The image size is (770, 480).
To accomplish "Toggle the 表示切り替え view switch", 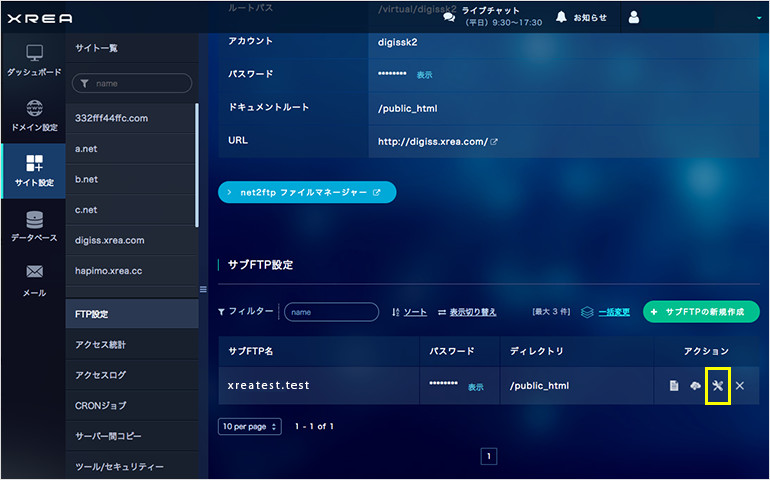I will [467, 312].
